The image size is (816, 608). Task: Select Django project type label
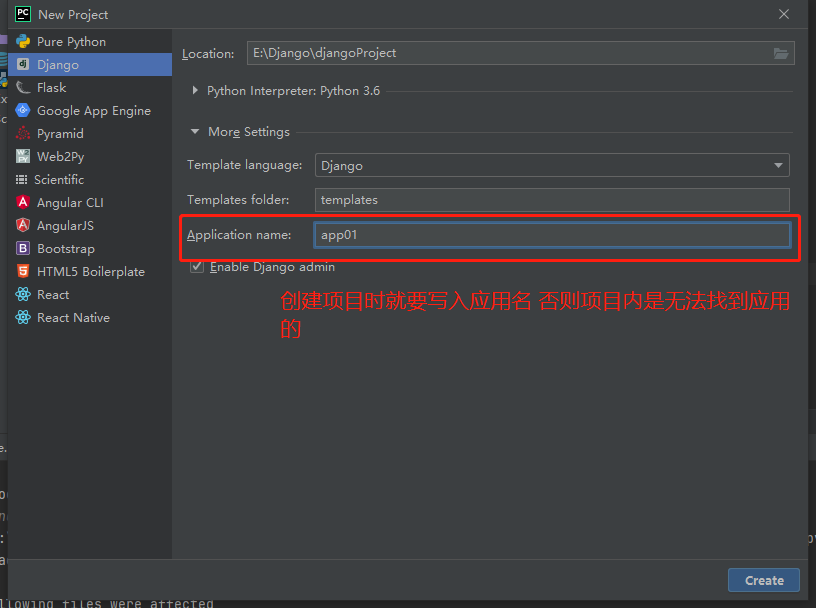click(x=58, y=65)
